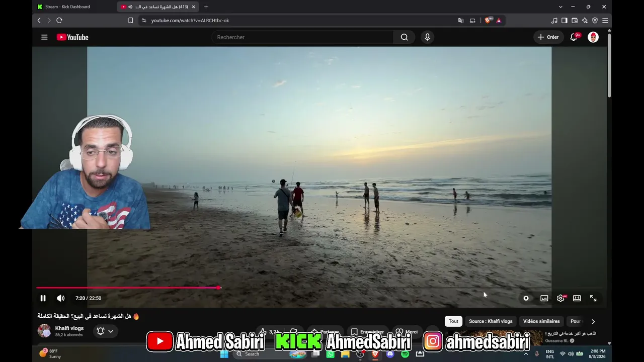Viewport: 644px width, 362px height.
Task: Click the install app icon in address bar
Action: [x=472, y=21]
